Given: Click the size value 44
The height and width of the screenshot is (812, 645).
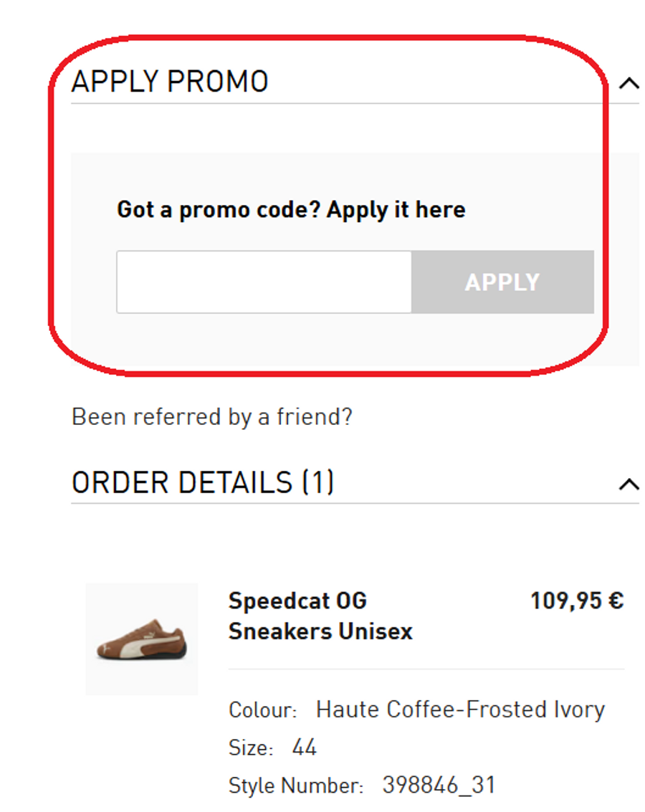Looking at the screenshot, I should [305, 747].
